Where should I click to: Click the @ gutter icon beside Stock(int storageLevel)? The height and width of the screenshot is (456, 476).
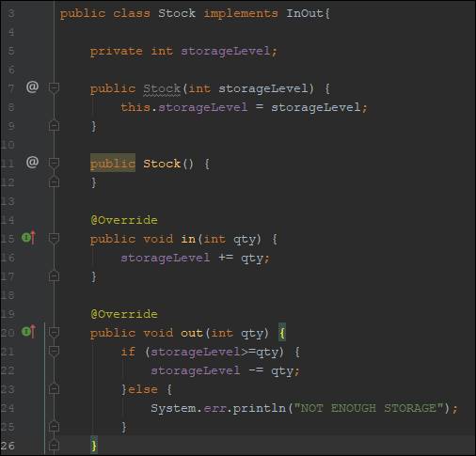tap(32, 86)
